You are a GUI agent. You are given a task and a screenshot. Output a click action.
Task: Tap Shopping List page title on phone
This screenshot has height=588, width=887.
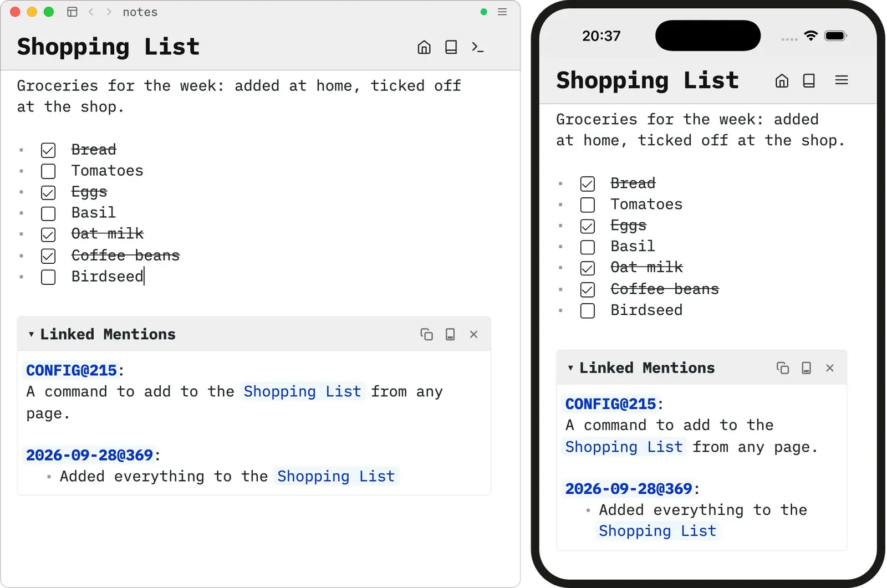pos(648,80)
